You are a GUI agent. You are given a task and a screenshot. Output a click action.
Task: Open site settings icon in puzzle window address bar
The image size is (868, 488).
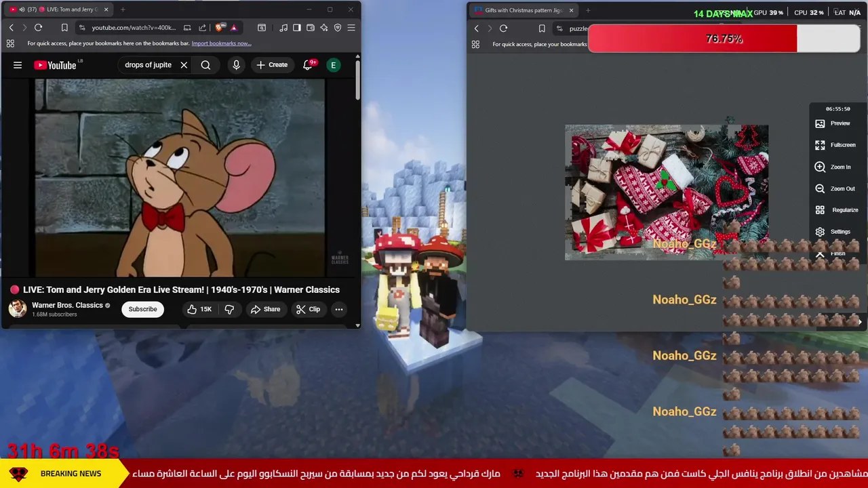pyautogui.click(x=559, y=28)
